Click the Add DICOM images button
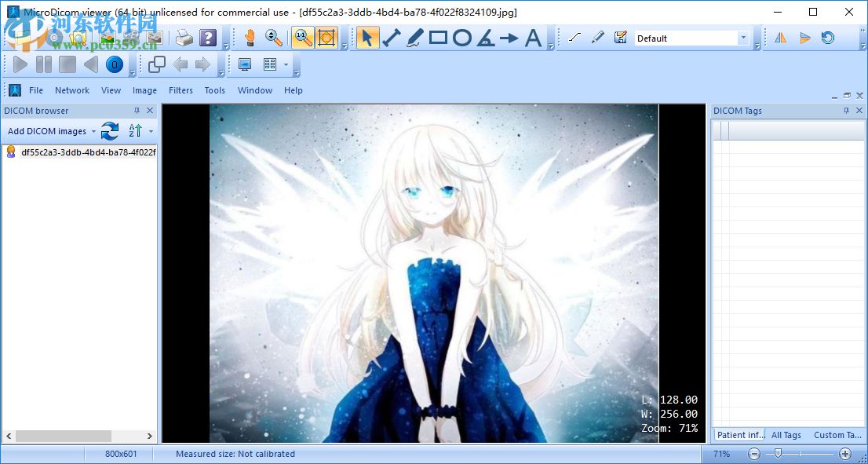This screenshot has height=464, width=868. 47,131
